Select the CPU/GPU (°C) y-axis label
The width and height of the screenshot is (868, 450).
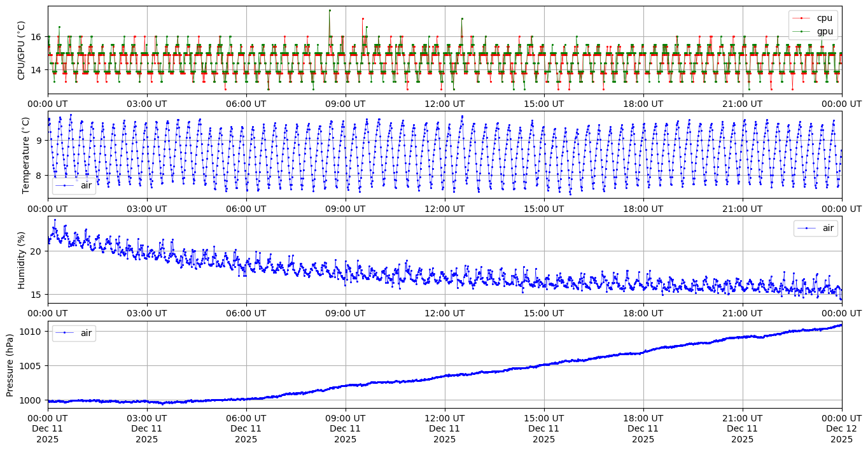pos(22,50)
